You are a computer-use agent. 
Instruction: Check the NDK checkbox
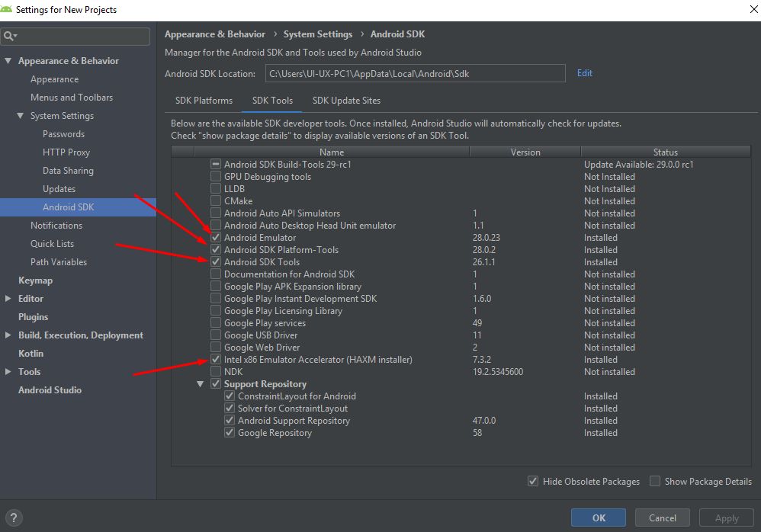pos(216,371)
